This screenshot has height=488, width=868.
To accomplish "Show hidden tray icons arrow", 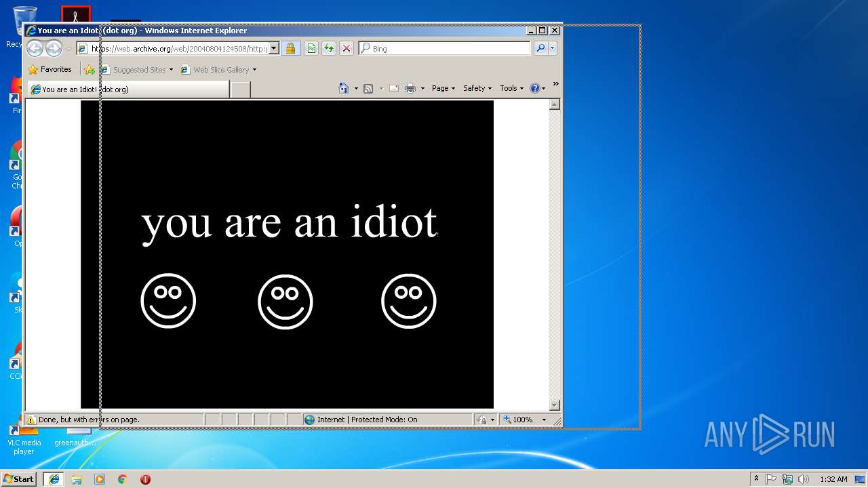I will pyautogui.click(x=756, y=479).
